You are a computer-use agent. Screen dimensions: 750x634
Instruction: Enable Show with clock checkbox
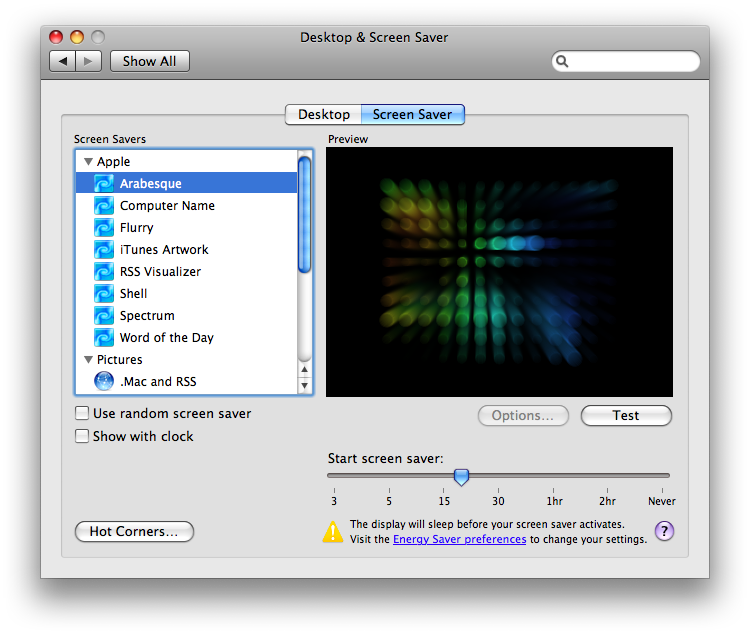click(82, 436)
